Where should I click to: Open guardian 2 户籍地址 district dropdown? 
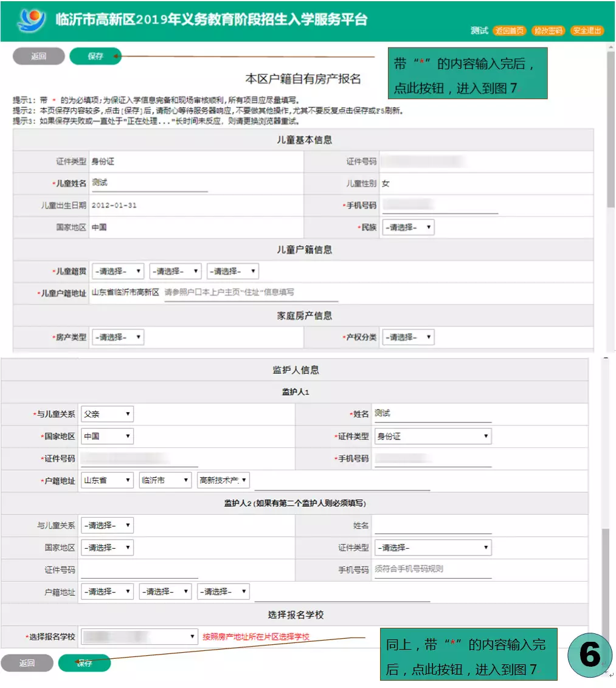223,591
